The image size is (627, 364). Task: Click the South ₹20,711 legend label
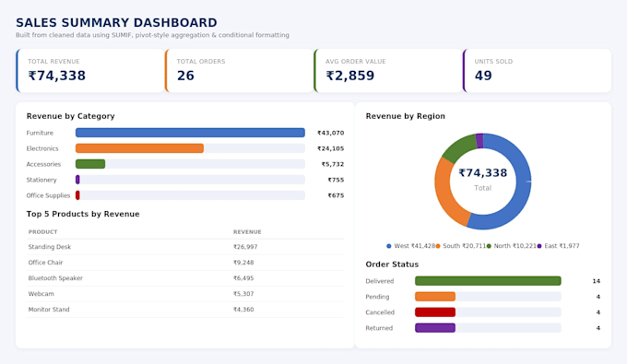[465, 246]
